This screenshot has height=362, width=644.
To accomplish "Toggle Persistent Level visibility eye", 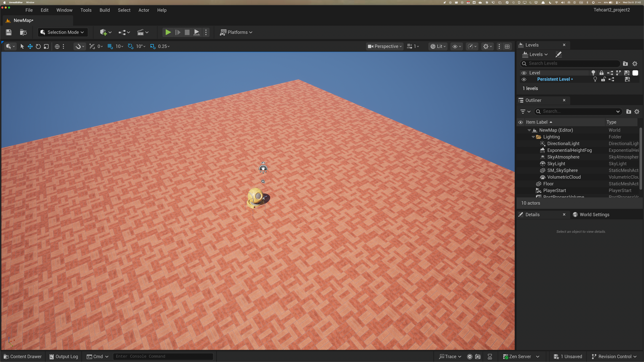I will tap(524, 79).
